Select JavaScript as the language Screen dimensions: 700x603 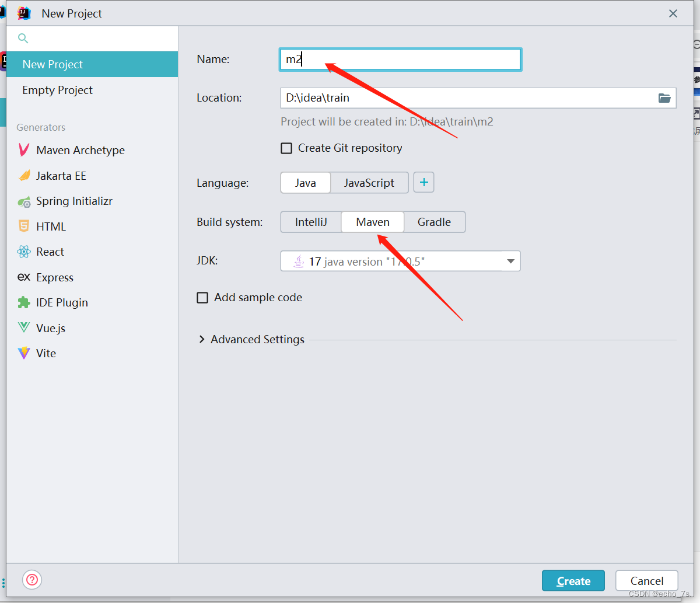coord(369,183)
